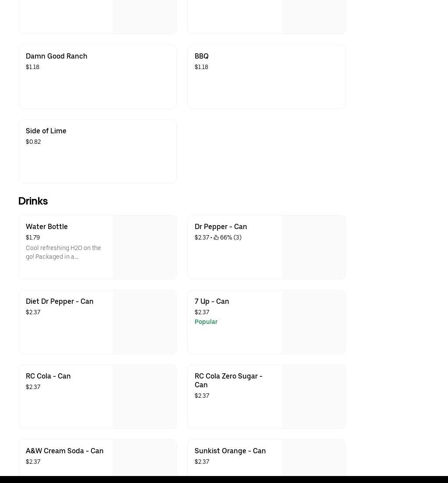Click the Dr Pepper - Can image placeholder

(x=314, y=247)
